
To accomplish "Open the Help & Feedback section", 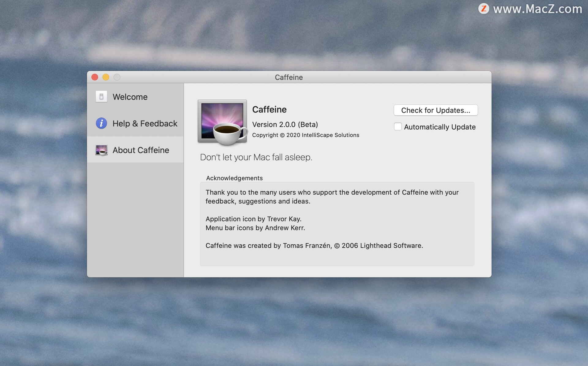I will pyautogui.click(x=145, y=124).
